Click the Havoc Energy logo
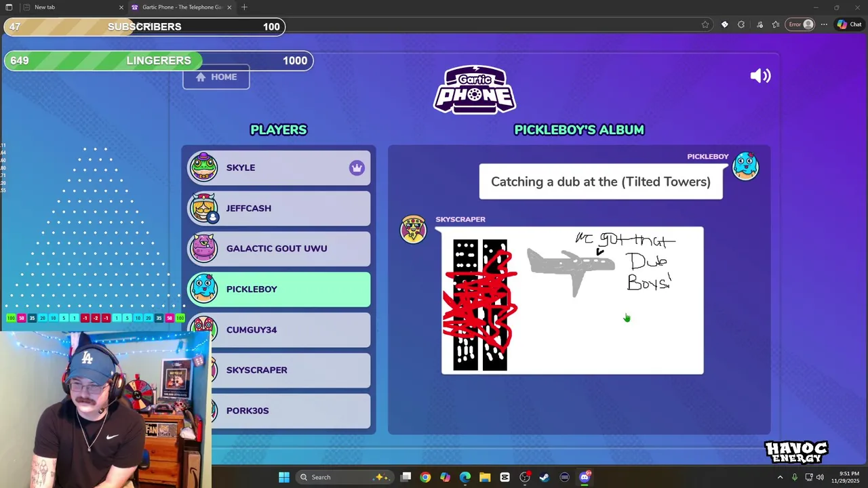This screenshot has height=488, width=868. click(796, 452)
